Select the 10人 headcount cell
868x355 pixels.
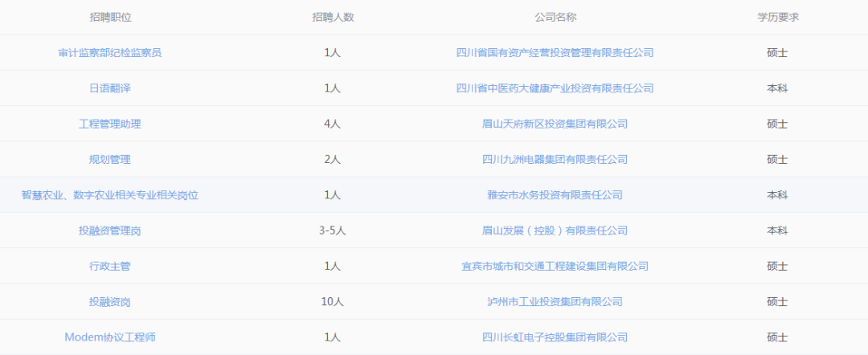tap(332, 302)
